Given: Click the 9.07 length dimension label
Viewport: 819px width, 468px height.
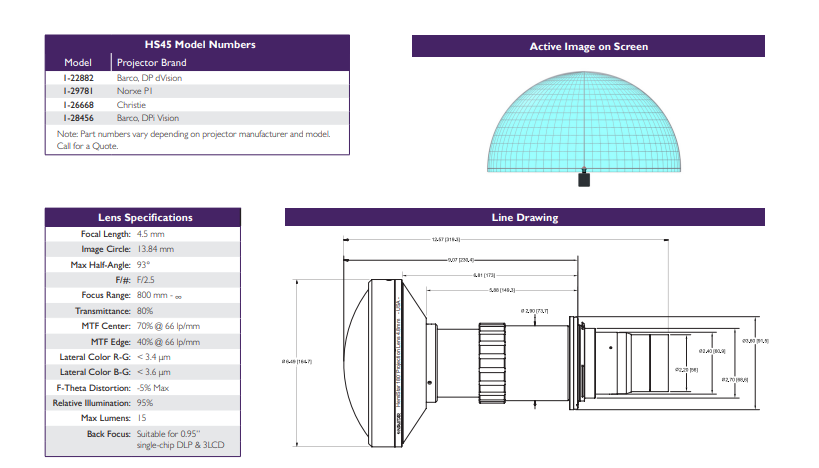Looking at the screenshot, I should [x=461, y=260].
